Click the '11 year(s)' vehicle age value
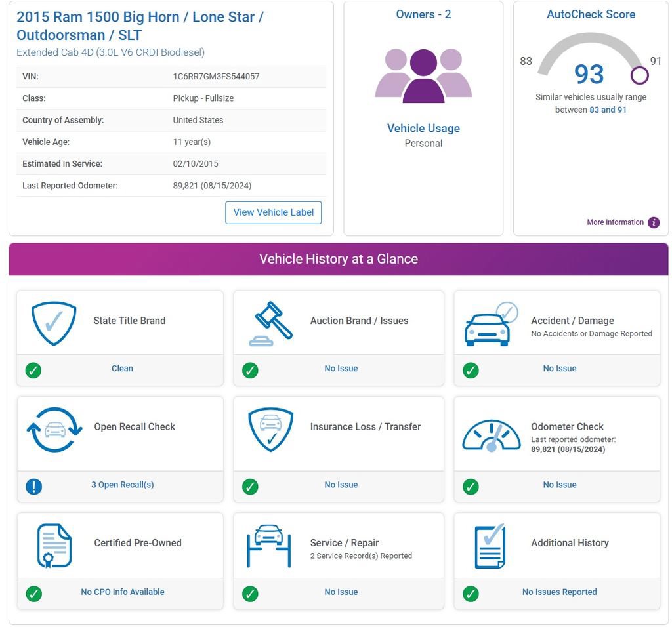The width and height of the screenshot is (672, 627). (x=192, y=142)
